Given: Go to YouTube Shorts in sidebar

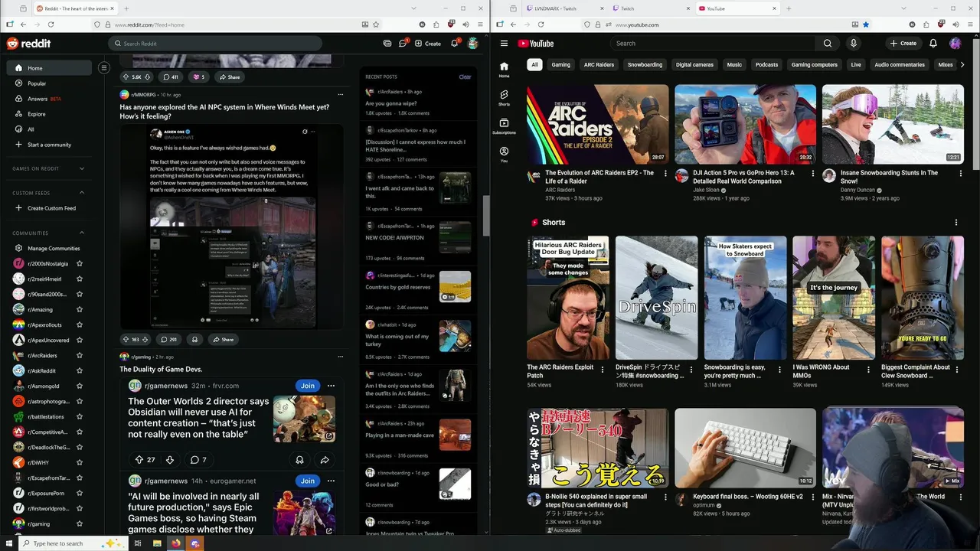Looking at the screenshot, I should click(504, 97).
